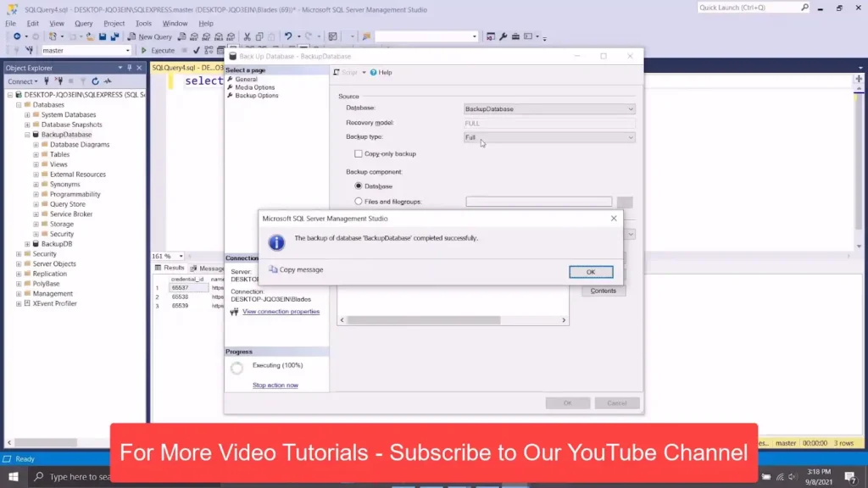
Task: Select the Views tree item
Action: click(58, 164)
